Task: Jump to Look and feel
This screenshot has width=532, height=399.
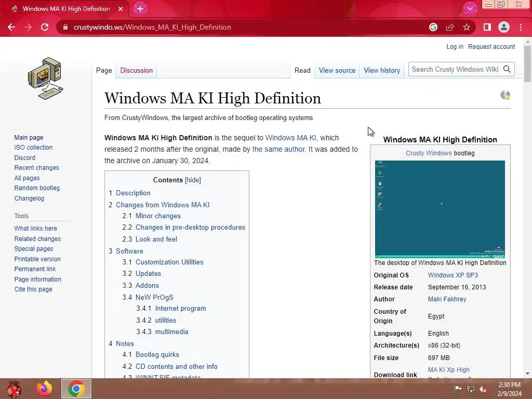Action: (156, 239)
